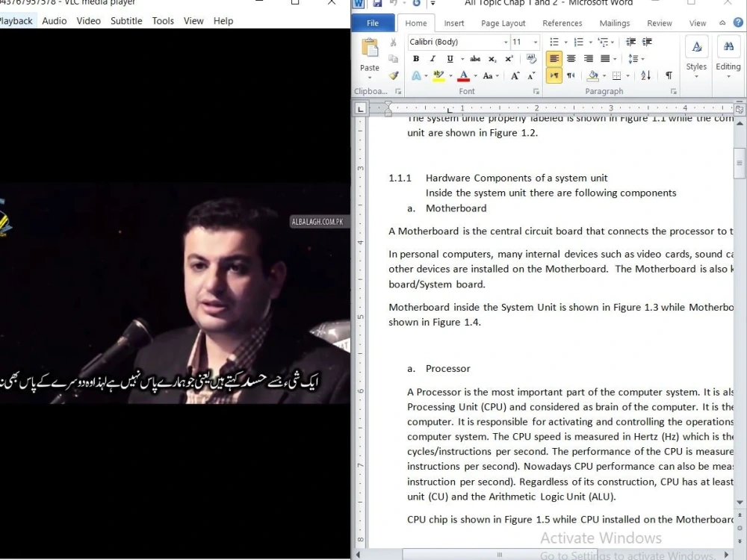Screen dimensions: 747x560
Task: Select the Format Painter brush
Action: pyautogui.click(x=393, y=75)
